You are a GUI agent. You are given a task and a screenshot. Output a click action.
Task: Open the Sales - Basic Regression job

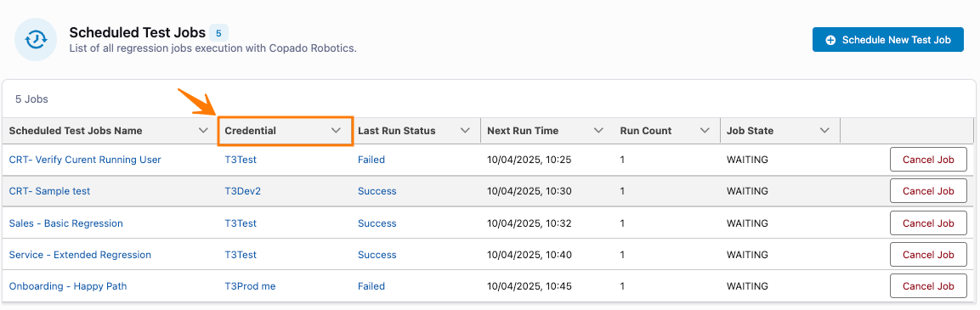pos(65,223)
